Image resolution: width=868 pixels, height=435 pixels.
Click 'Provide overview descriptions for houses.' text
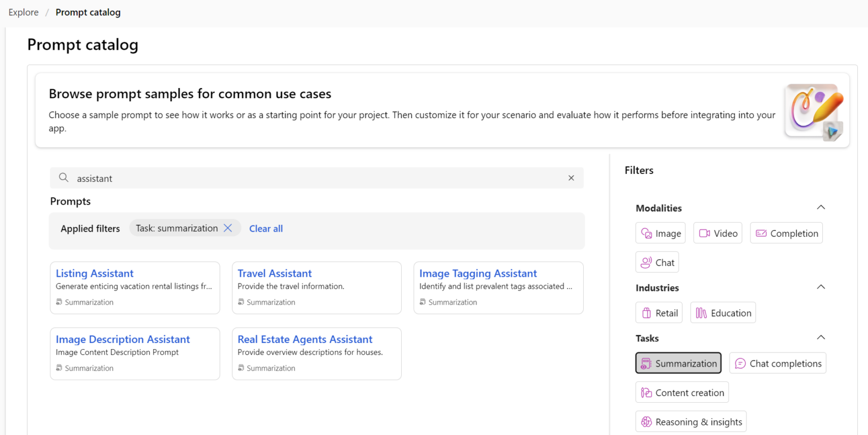click(310, 353)
